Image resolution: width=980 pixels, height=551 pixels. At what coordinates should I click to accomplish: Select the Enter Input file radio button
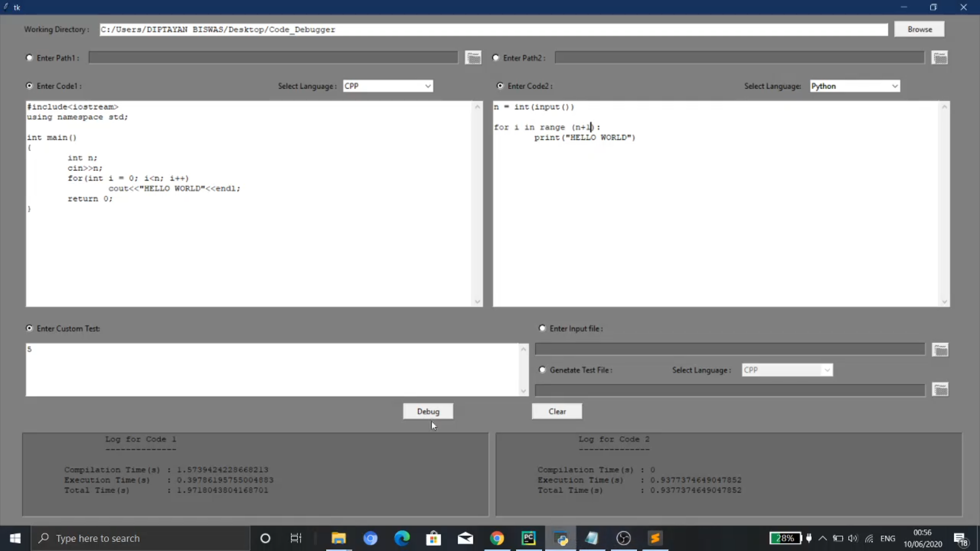coord(542,328)
